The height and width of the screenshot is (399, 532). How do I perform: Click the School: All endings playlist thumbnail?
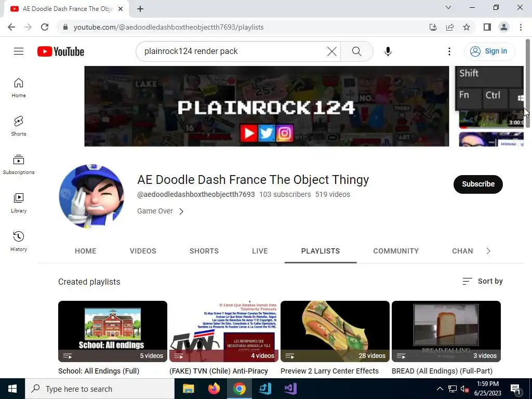113,331
